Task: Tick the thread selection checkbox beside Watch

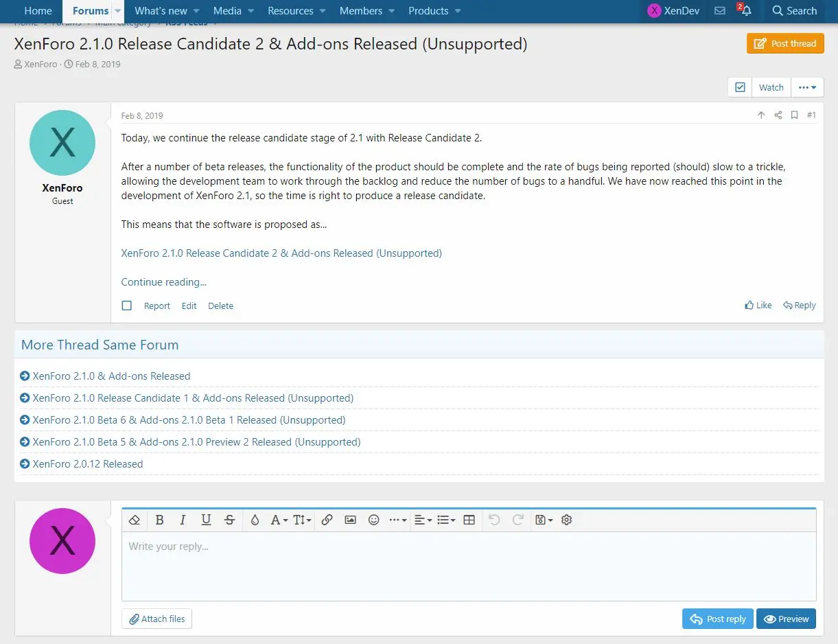Action: click(x=740, y=87)
